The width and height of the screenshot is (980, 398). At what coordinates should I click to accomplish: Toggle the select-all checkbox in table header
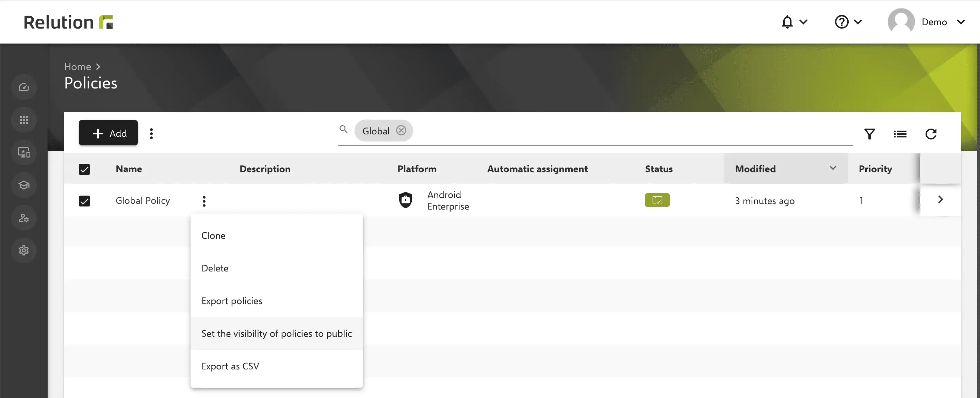(x=84, y=169)
